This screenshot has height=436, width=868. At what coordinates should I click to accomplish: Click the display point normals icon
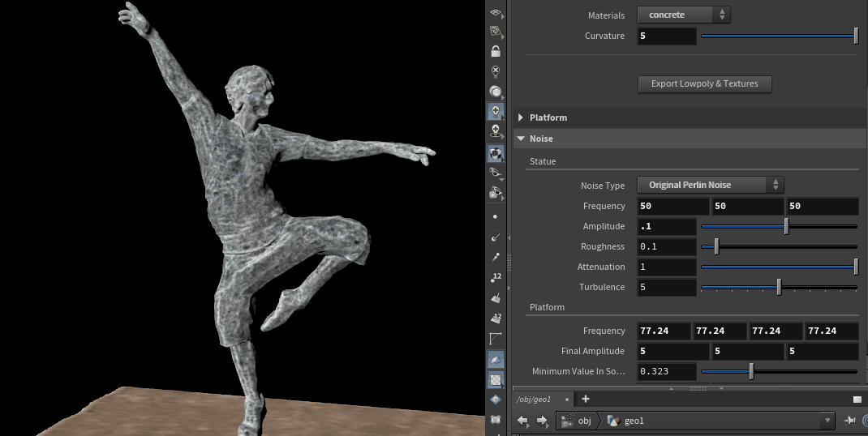tap(496, 237)
